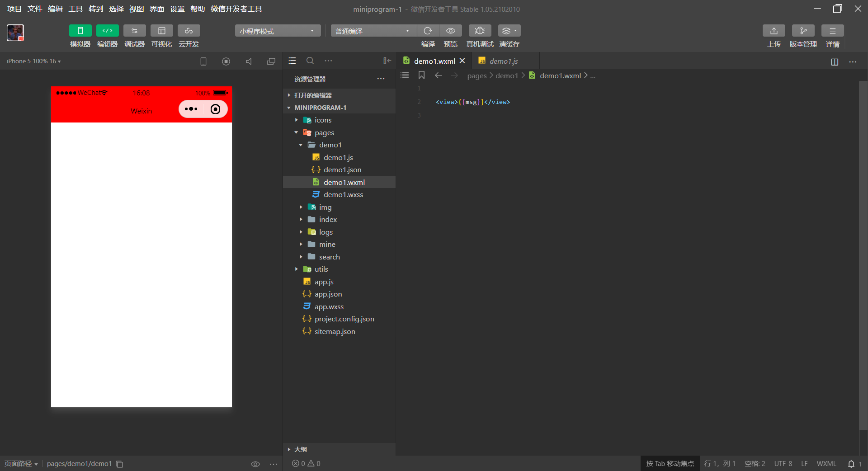Open the project menu
Image resolution: width=868 pixels, height=471 pixels.
pos(14,9)
